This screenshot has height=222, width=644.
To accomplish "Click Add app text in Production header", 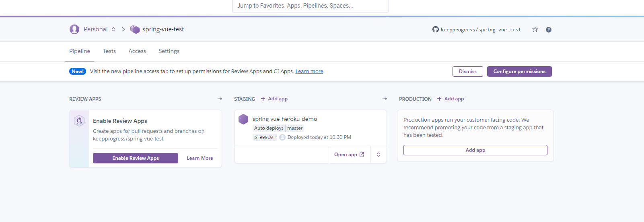I will click(454, 99).
